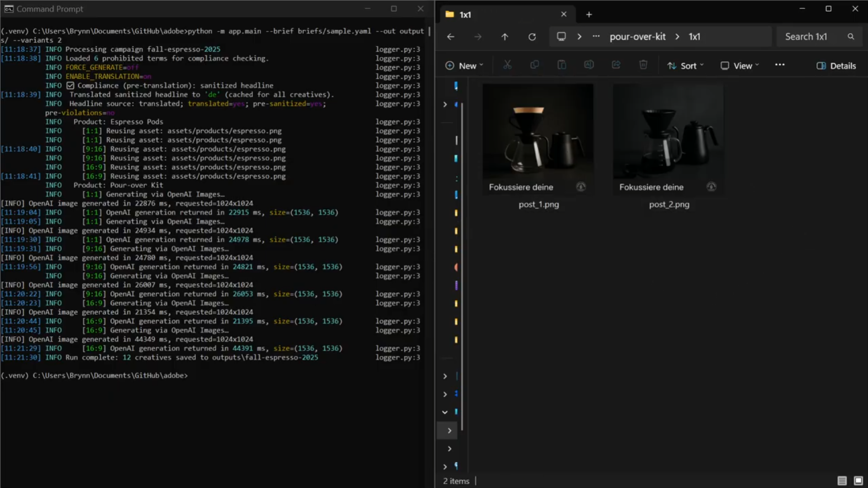Select the post_1.png thumbnail
868x488 pixels.
coord(538,139)
